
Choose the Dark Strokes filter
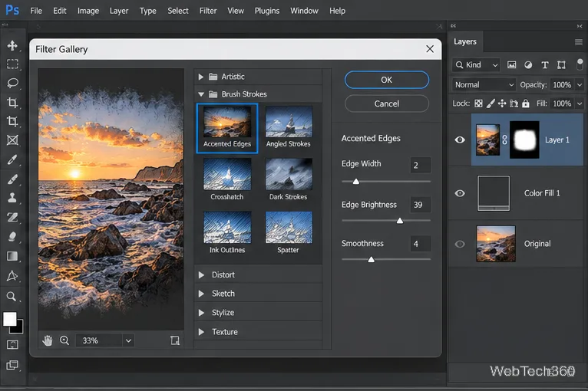pos(289,179)
